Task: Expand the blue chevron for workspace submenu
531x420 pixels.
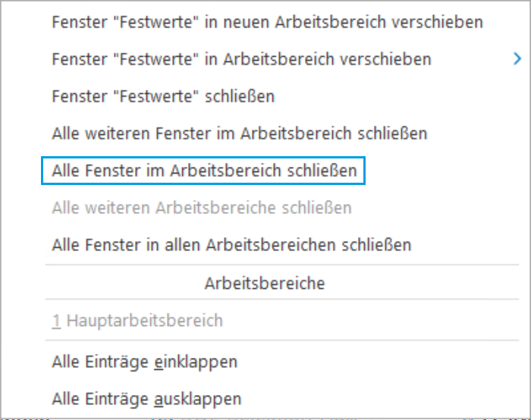Action: tap(517, 58)
